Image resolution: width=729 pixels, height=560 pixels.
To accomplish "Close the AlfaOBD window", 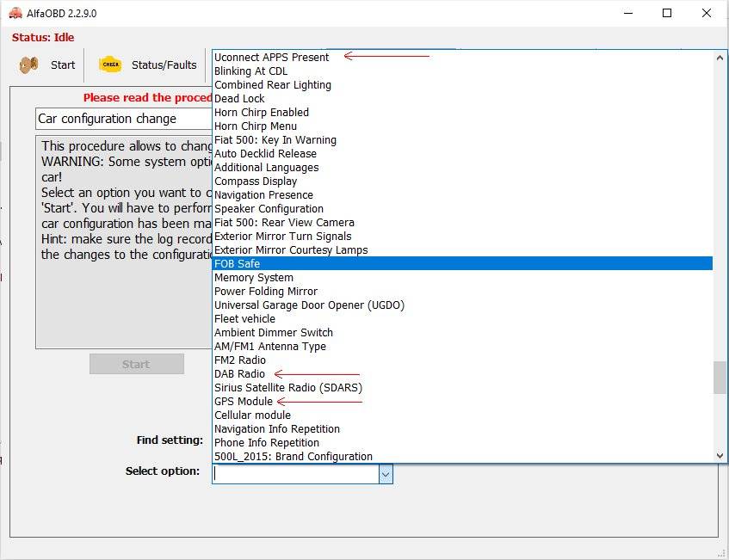I will 707,13.
